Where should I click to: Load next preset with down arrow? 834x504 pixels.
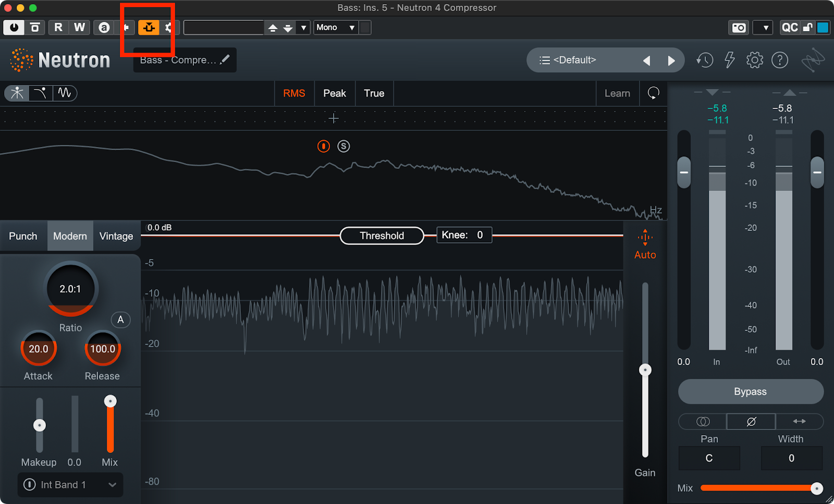(x=288, y=28)
